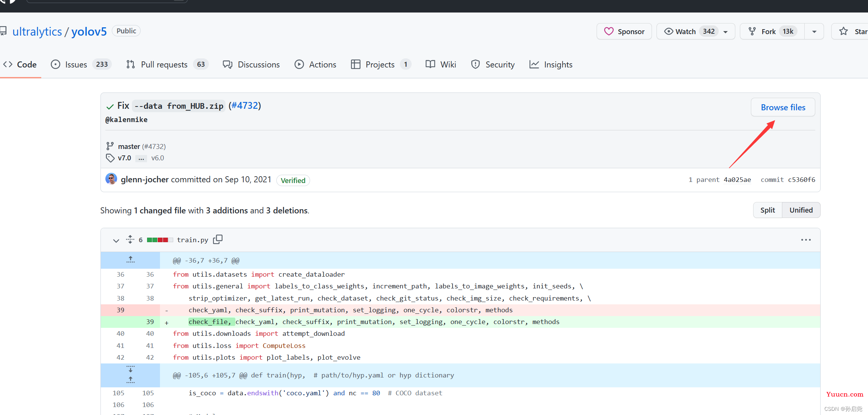The width and height of the screenshot is (868, 415).
Task: Open the Actions tab
Action: pos(315,64)
